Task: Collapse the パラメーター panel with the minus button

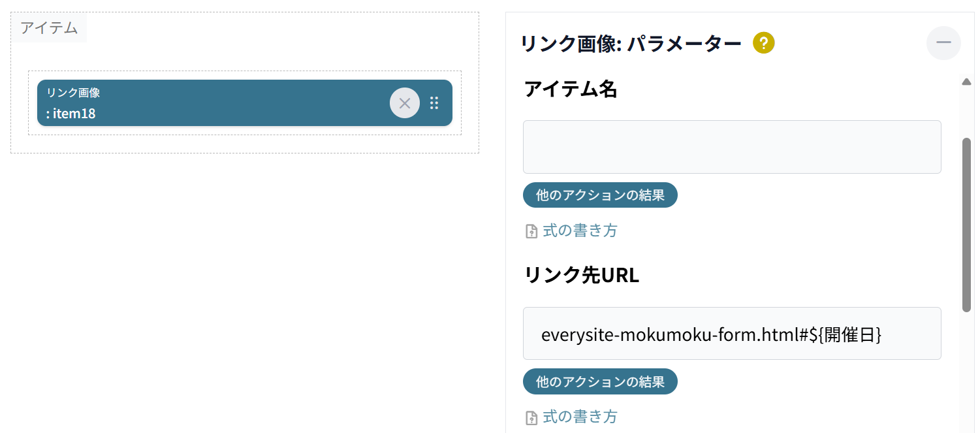Action: [x=943, y=43]
